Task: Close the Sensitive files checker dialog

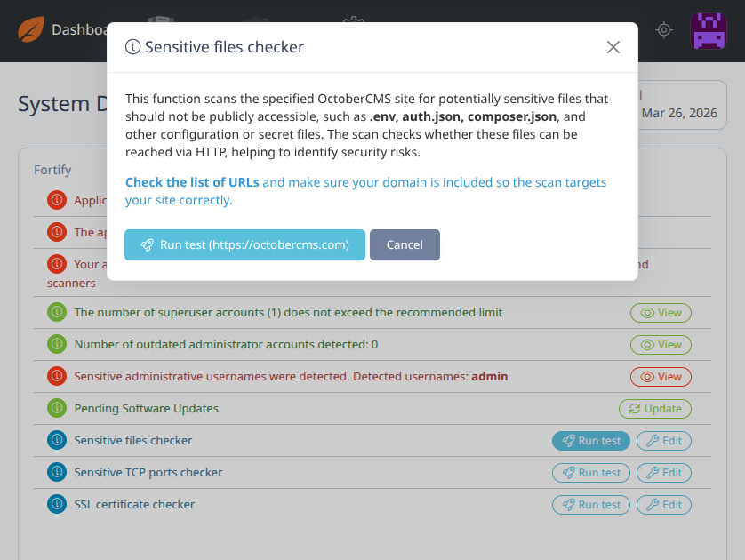Action: click(613, 48)
